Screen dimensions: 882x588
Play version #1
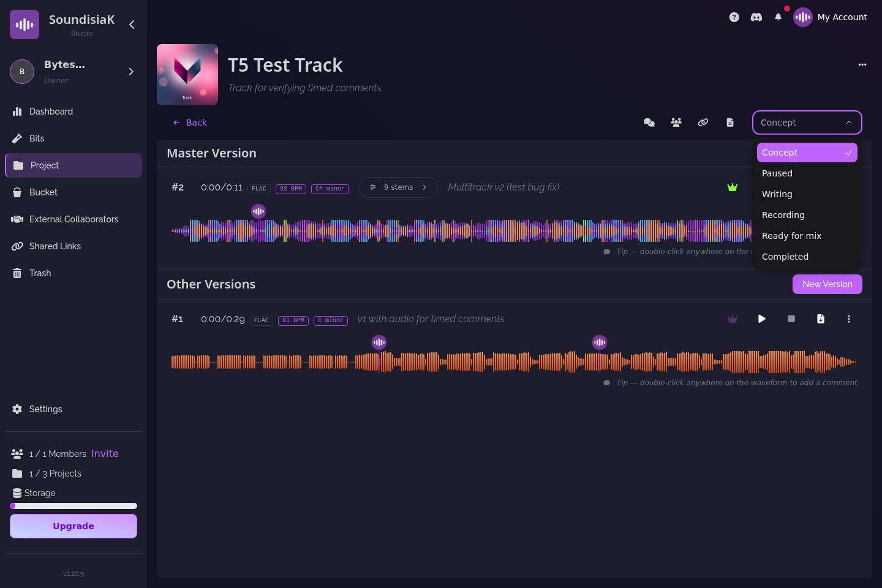tap(762, 319)
